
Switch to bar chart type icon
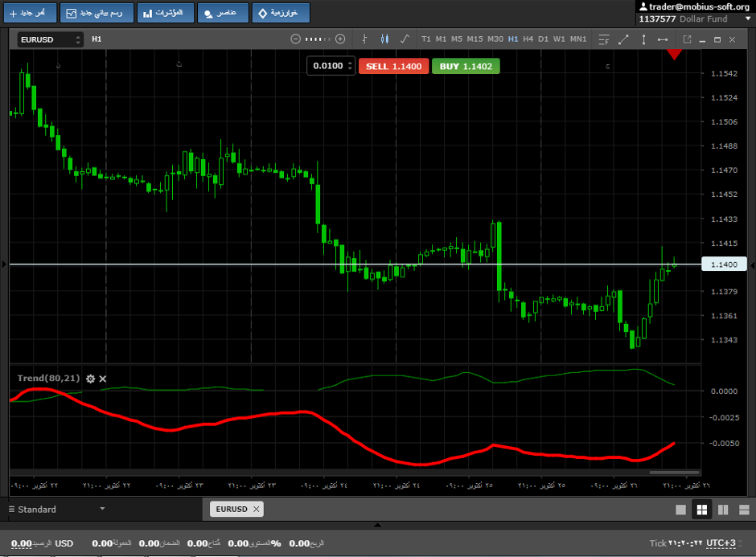click(x=364, y=39)
